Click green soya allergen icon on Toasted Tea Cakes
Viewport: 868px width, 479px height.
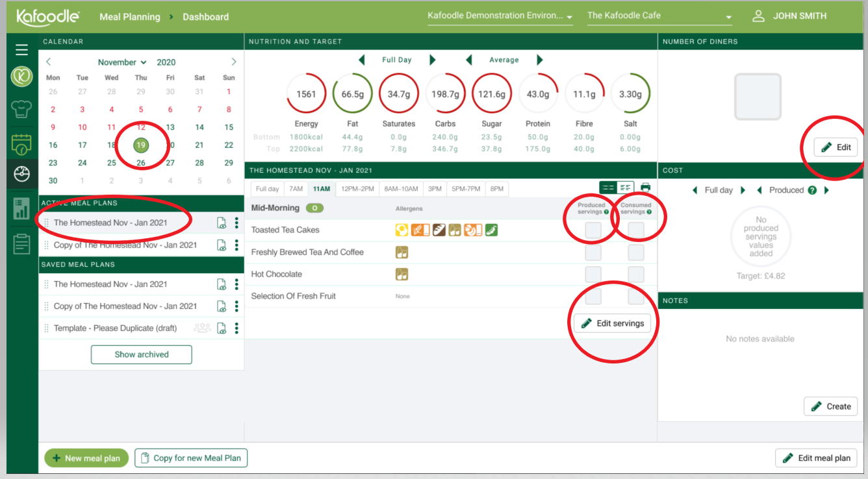(491, 230)
